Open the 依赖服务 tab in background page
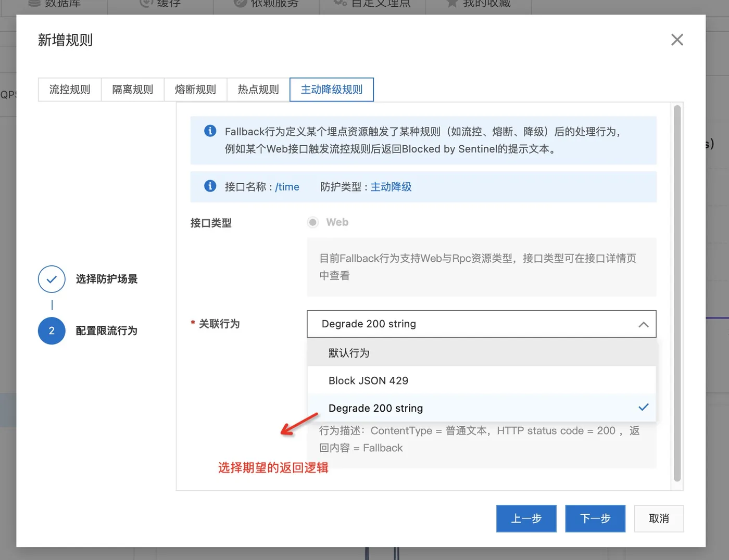 (x=267, y=4)
